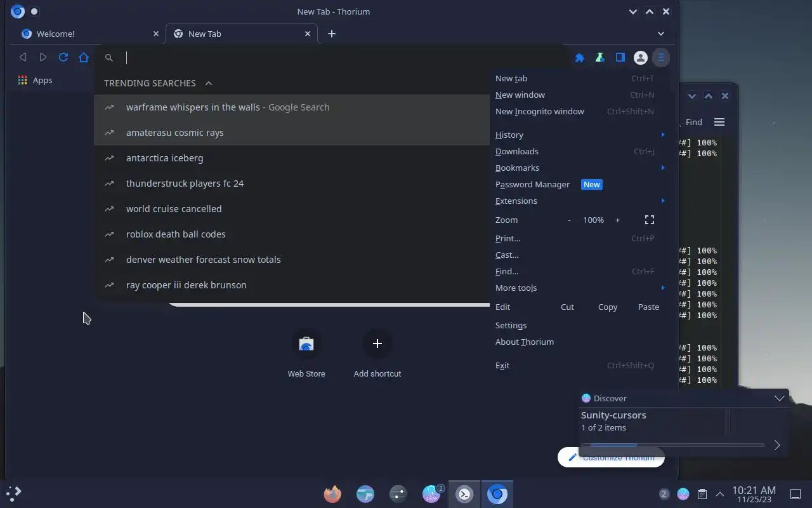
Task: Click Paste in the Edit row
Action: point(648,307)
